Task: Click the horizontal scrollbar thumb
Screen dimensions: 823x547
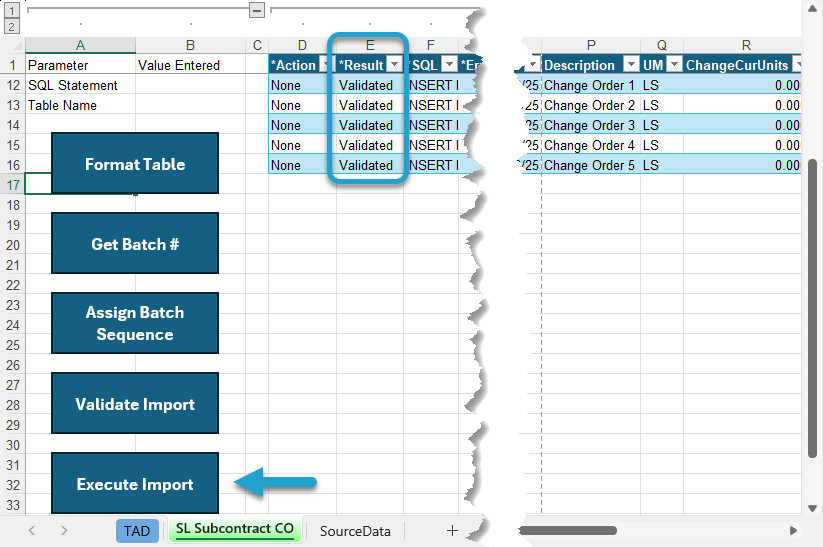Action: 568,531
